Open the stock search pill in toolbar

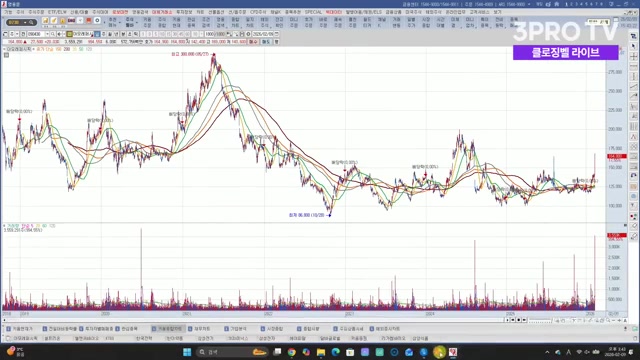click(22, 22)
